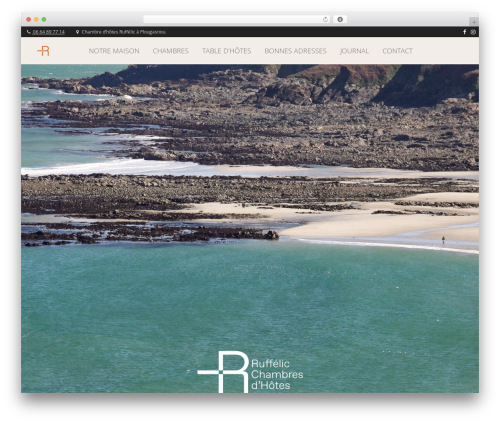Go to the Contact page

point(397,51)
